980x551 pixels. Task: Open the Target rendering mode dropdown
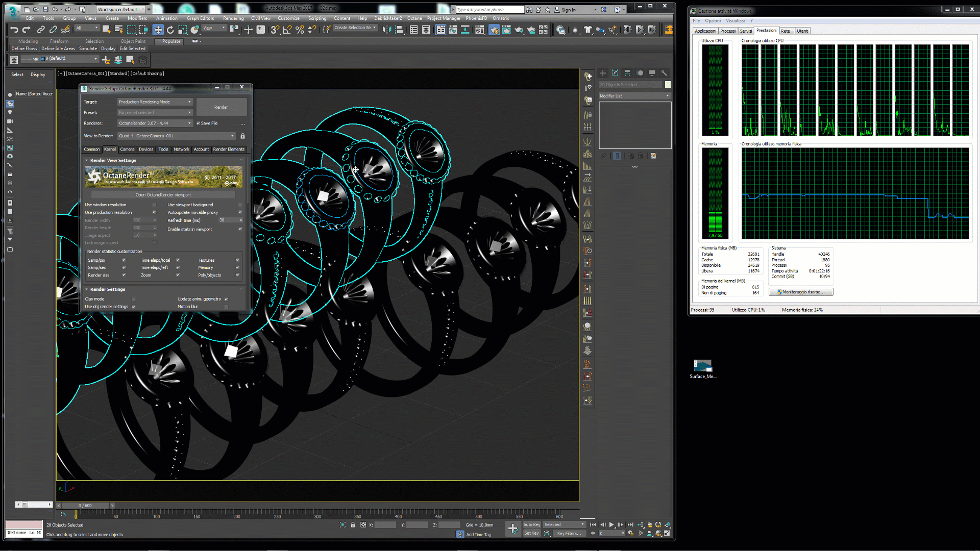click(x=155, y=102)
